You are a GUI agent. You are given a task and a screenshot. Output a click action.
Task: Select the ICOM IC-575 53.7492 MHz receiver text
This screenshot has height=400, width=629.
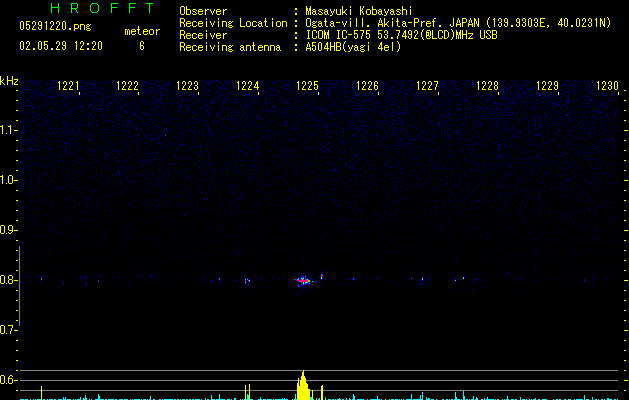tap(402, 35)
